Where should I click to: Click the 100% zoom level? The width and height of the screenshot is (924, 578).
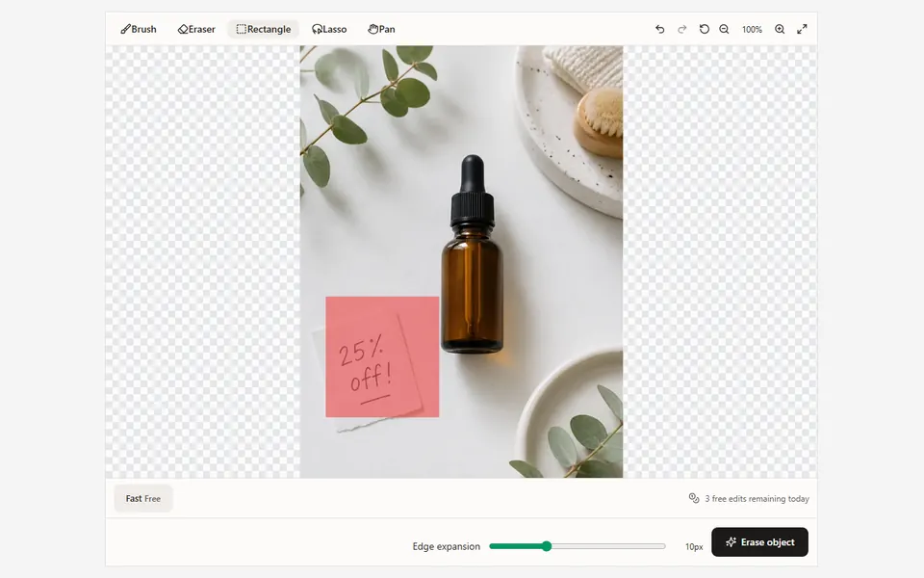click(752, 30)
